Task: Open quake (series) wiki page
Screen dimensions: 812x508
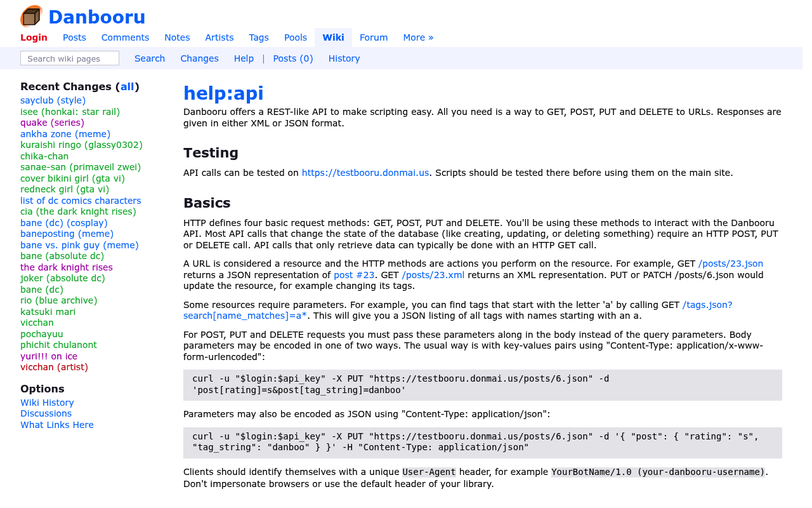Action: (52, 123)
